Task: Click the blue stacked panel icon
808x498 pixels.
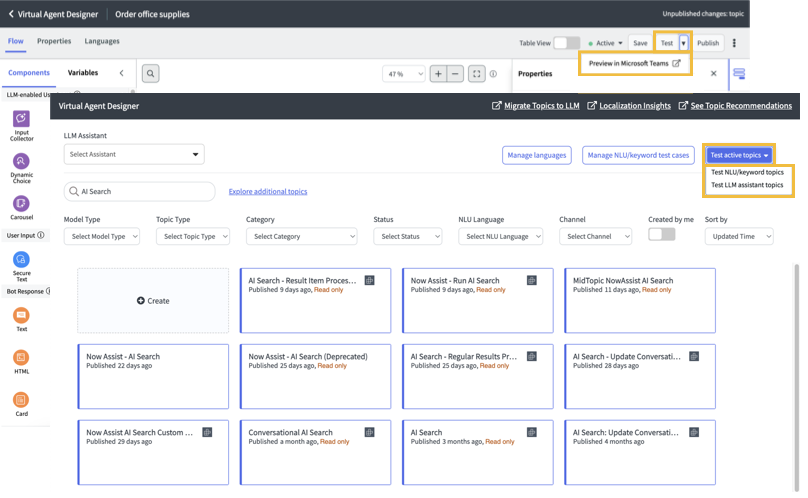Action: 739,74
